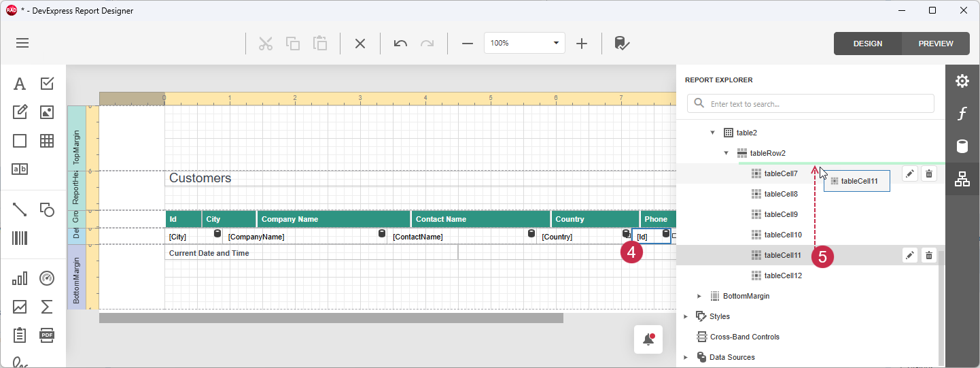Image resolution: width=980 pixels, height=368 pixels.
Task: Select the Table control in toolbox
Action: 47,141
